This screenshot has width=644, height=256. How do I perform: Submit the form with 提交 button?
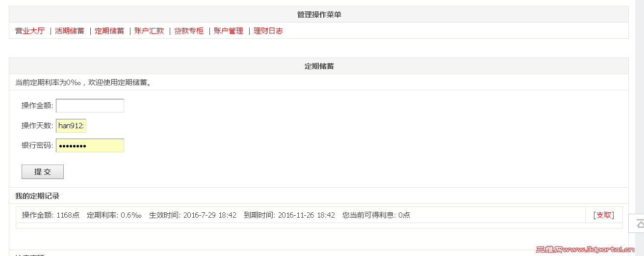[x=43, y=171]
